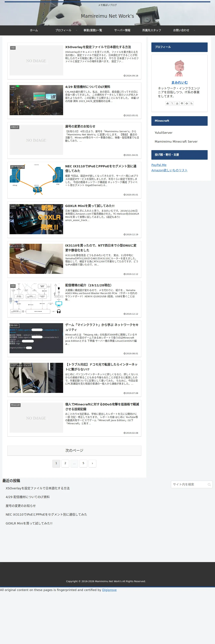Screen dimensions: 215x644
Task: Click NO IMAGE thumbnail of DDoS post
Action: point(36,417)
